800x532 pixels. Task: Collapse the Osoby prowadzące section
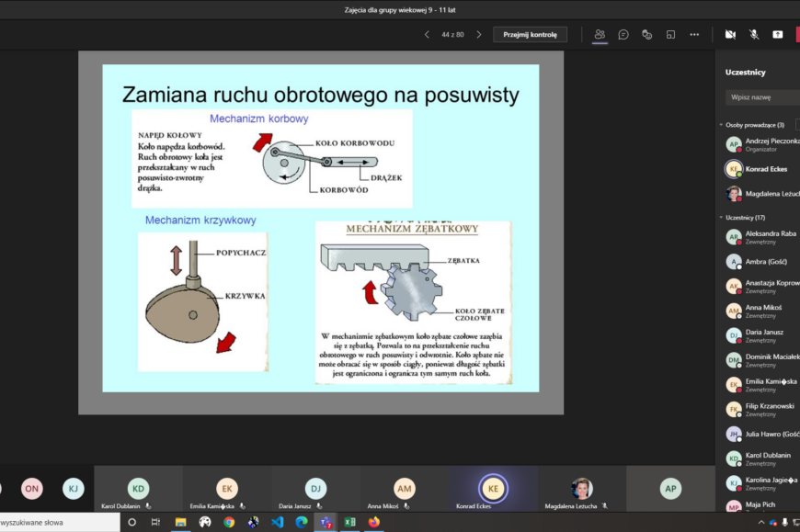[721, 125]
